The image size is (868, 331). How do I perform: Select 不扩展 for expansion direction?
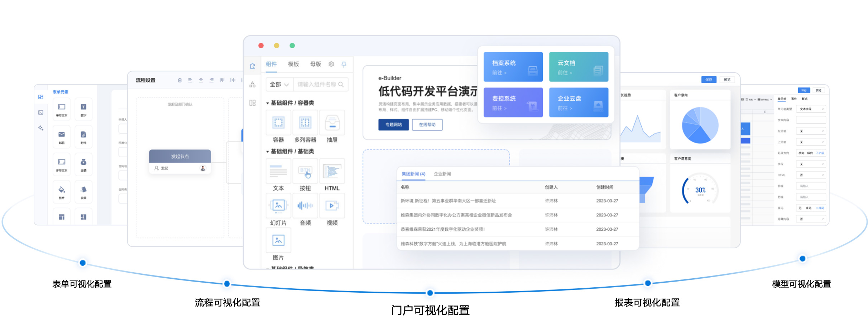point(820,153)
